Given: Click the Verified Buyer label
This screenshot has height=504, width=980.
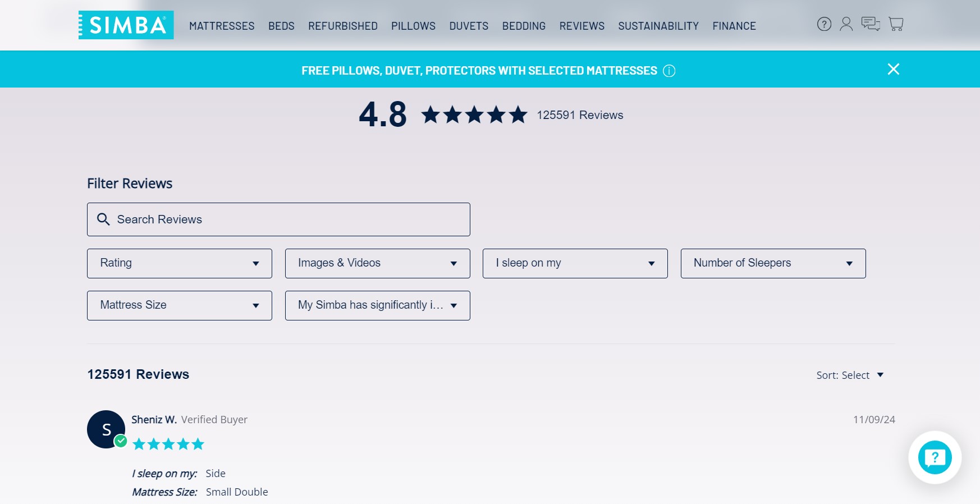Looking at the screenshot, I should pyautogui.click(x=214, y=420).
